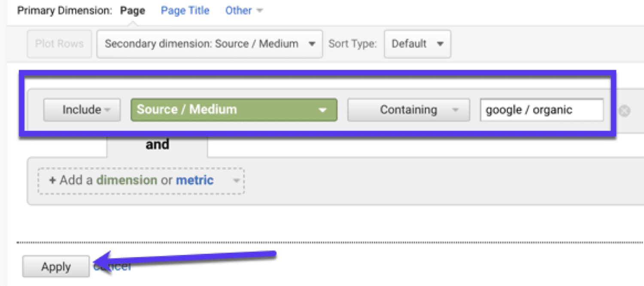Open the Include condition dropdown

(x=82, y=110)
